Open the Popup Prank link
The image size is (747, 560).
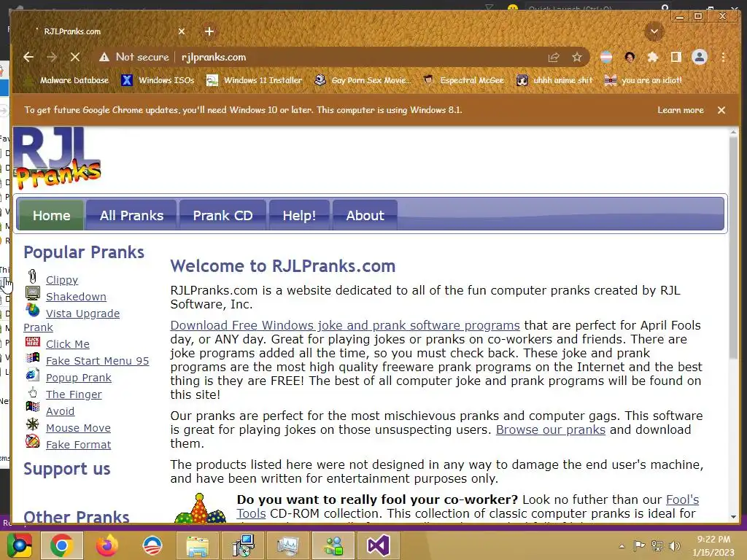coord(79,378)
